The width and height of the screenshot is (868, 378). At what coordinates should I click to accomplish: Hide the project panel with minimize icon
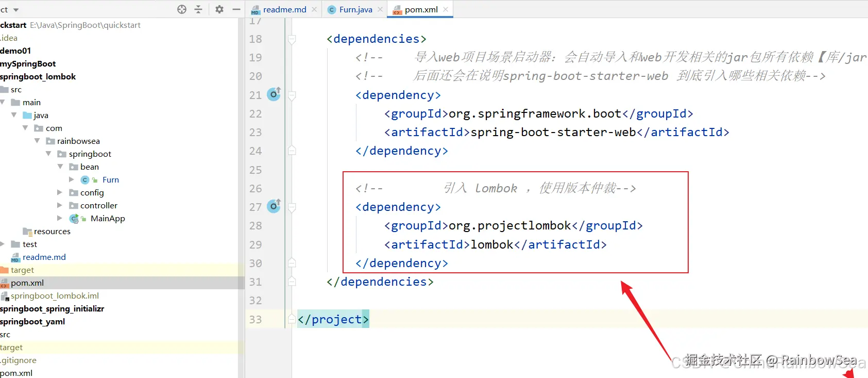point(236,9)
